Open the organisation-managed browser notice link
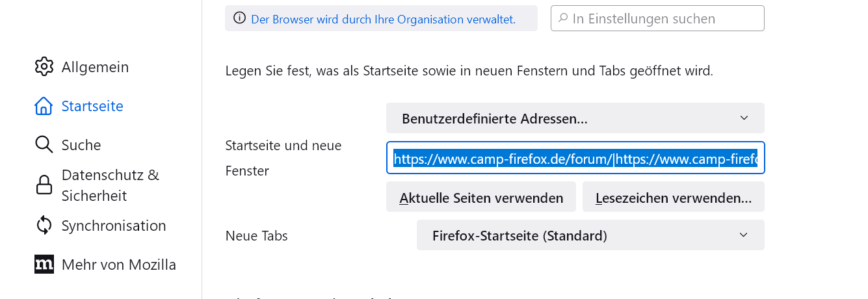This screenshot has height=299, width=868. 383,19
